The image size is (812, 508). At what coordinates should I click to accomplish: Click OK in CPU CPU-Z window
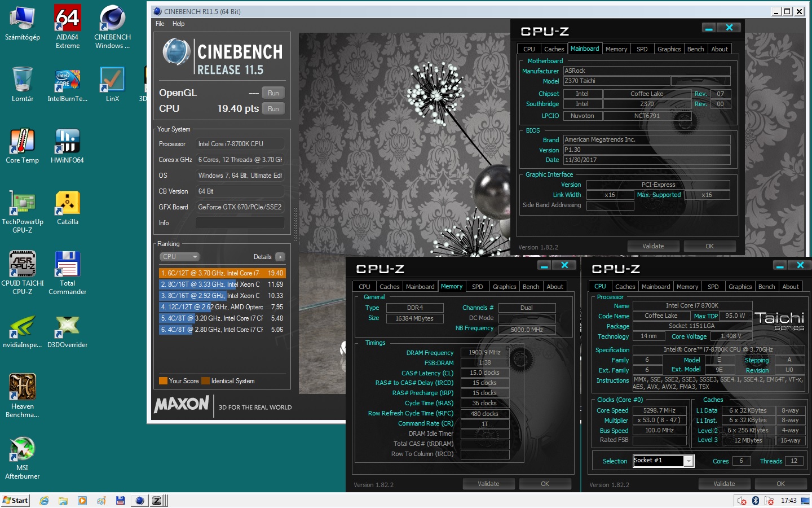(x=780, y=484)
